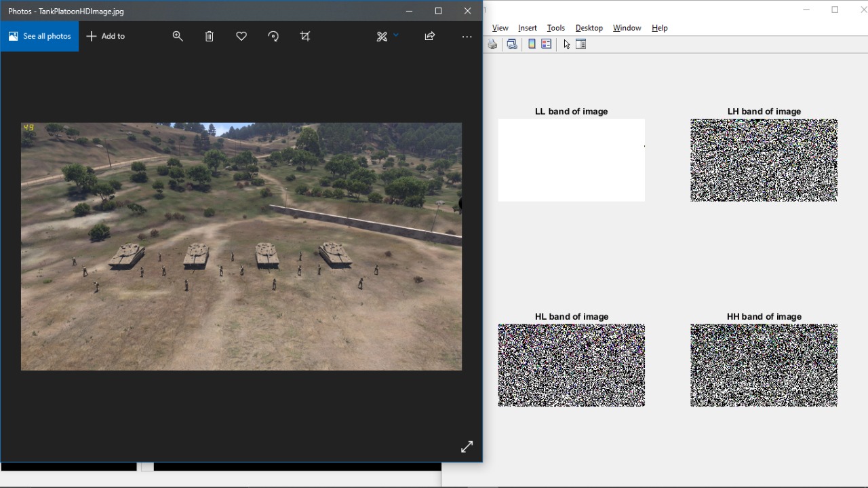Screen dimensions: 868x488
Task: Open the Help menu in figure window
Action: coord(660,28)
